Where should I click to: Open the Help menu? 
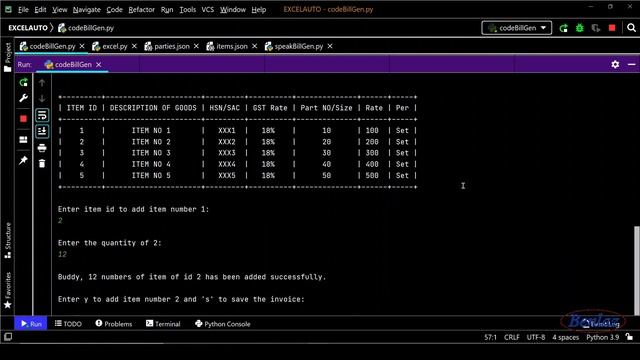258,9
